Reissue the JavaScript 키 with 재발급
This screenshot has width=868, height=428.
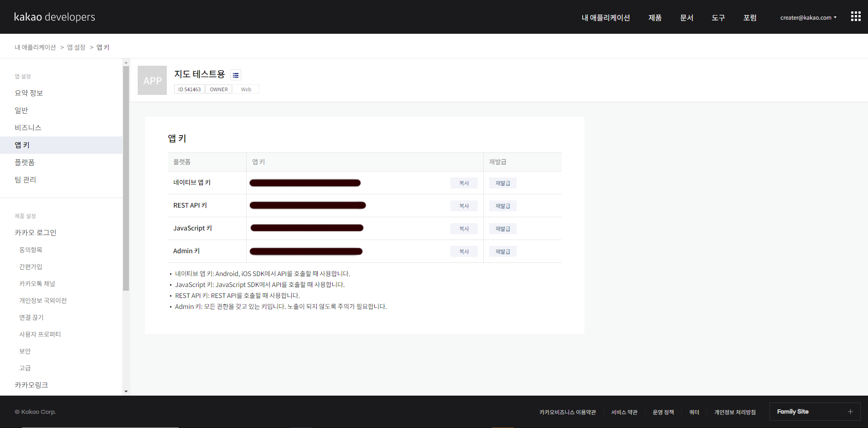pos(503,229)
